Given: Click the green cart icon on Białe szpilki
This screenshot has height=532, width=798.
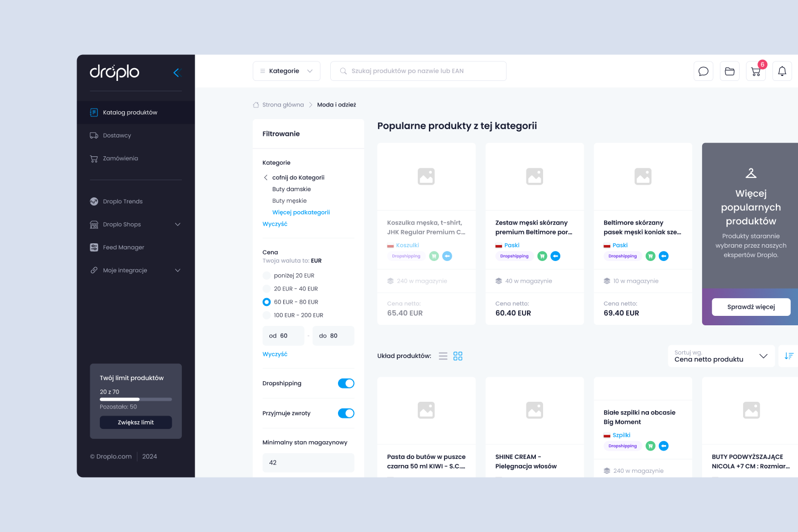Looking at the screenshot, I should click(651, 446).
